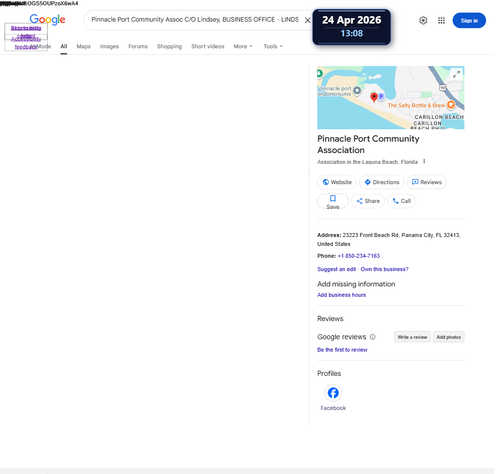Click the Website button

point(337,182)
